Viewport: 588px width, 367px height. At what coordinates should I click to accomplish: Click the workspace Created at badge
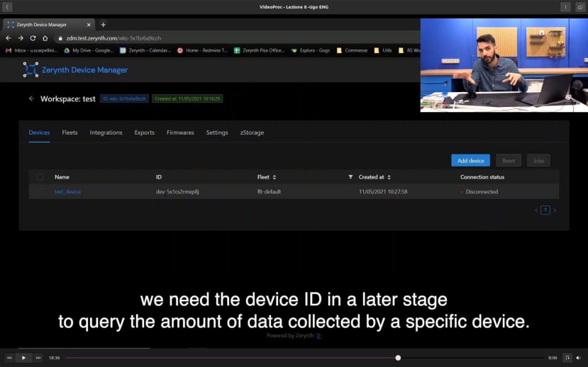click(x=187, y=98)
